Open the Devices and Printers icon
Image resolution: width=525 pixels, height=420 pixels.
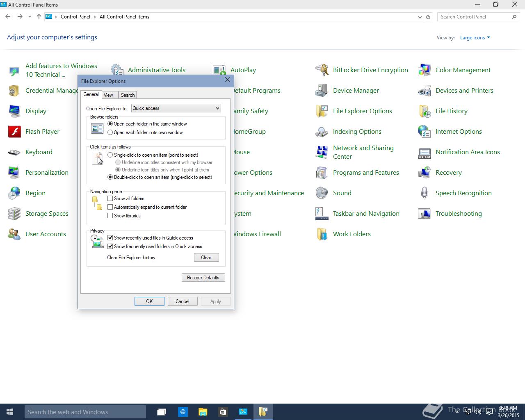click(x=424, y=91)
